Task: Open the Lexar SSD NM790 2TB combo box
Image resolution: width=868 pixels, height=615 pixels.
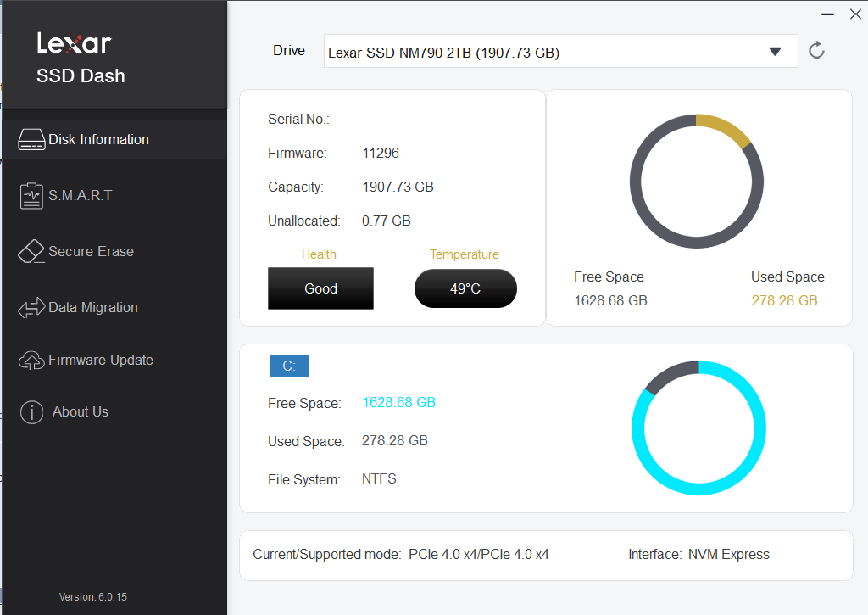Action: (561, 52)
